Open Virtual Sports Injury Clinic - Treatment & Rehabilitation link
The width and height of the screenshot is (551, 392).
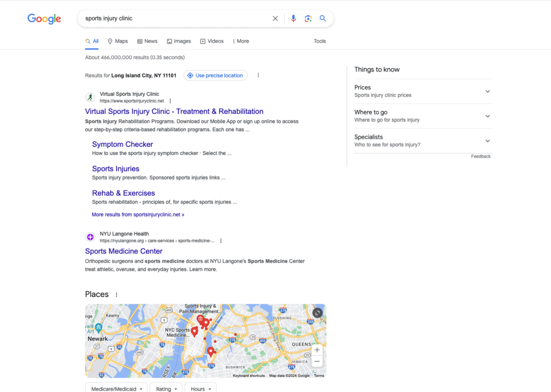(174, 111)
